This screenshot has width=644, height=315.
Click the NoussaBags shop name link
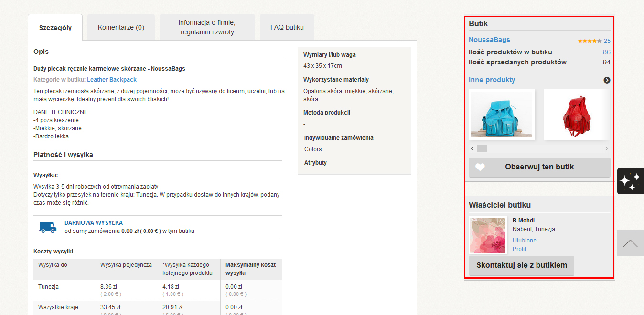click(489, 40)
